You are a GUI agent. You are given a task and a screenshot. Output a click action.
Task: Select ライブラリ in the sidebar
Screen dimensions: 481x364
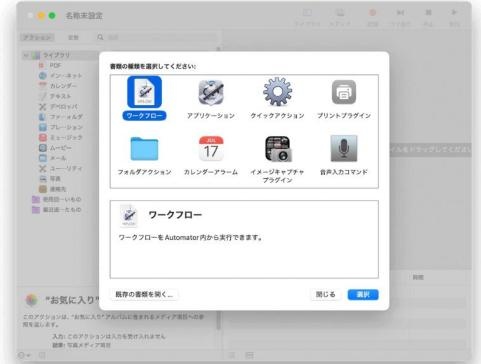pyautogui.click(x=56, y=55)
